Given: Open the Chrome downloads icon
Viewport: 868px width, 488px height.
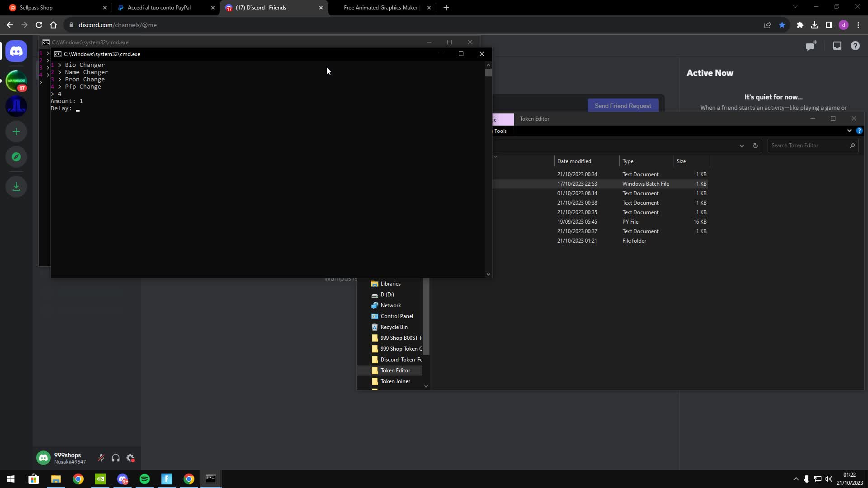Looking at the screenshot, I should click(x=815, y=25).
